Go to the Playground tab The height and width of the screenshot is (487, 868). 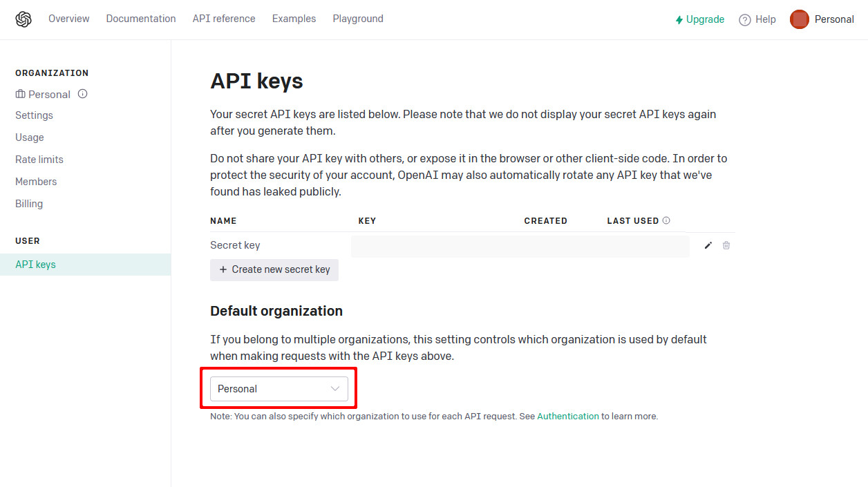(358, 19)
